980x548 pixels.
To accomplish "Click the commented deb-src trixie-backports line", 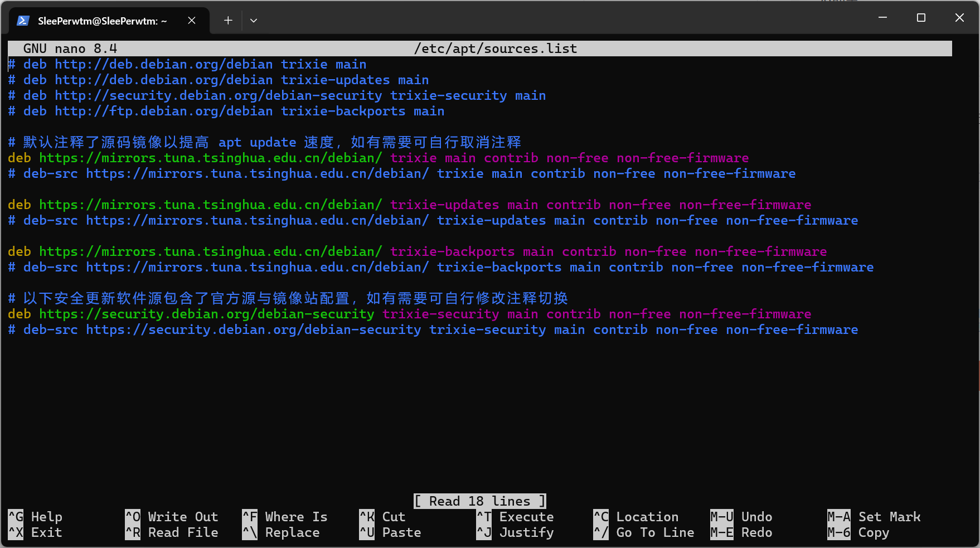I will [x=441, y=267].
